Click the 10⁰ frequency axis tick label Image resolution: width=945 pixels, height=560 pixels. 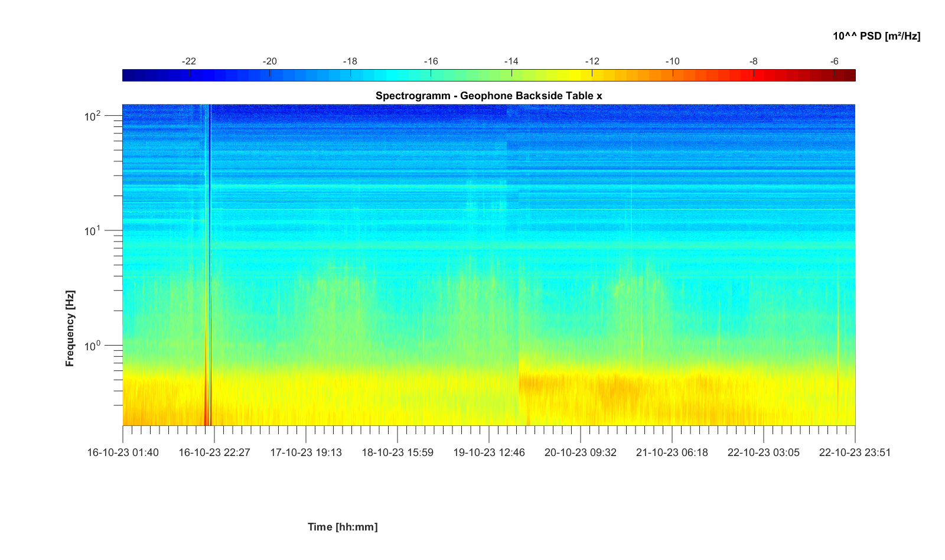92,344
